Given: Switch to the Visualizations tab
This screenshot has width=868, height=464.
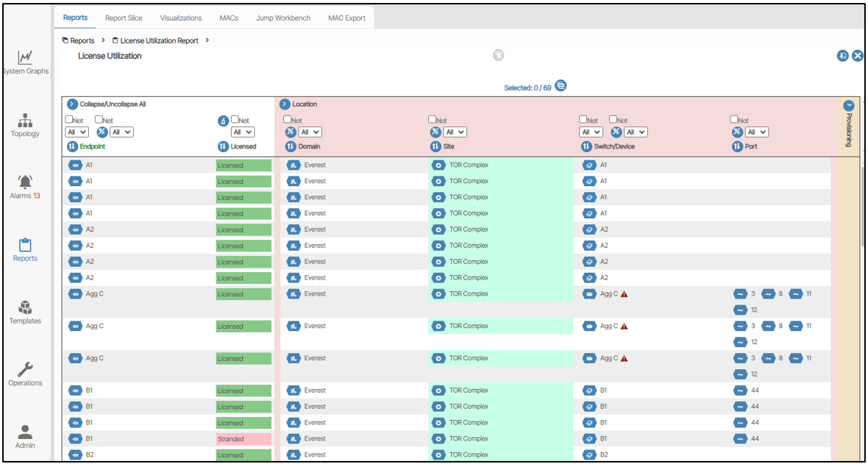Looking at the screenshot, I should (x=181, y=18).
